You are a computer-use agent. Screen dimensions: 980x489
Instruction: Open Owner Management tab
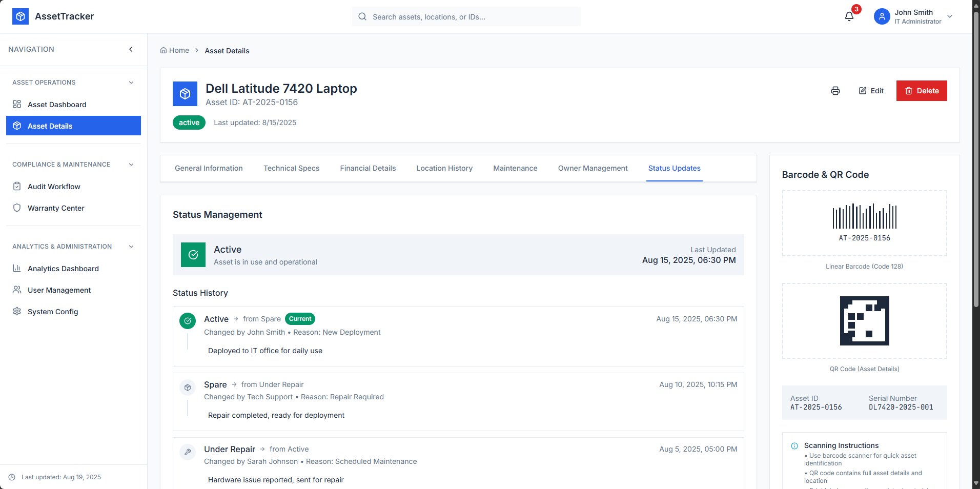593,168
